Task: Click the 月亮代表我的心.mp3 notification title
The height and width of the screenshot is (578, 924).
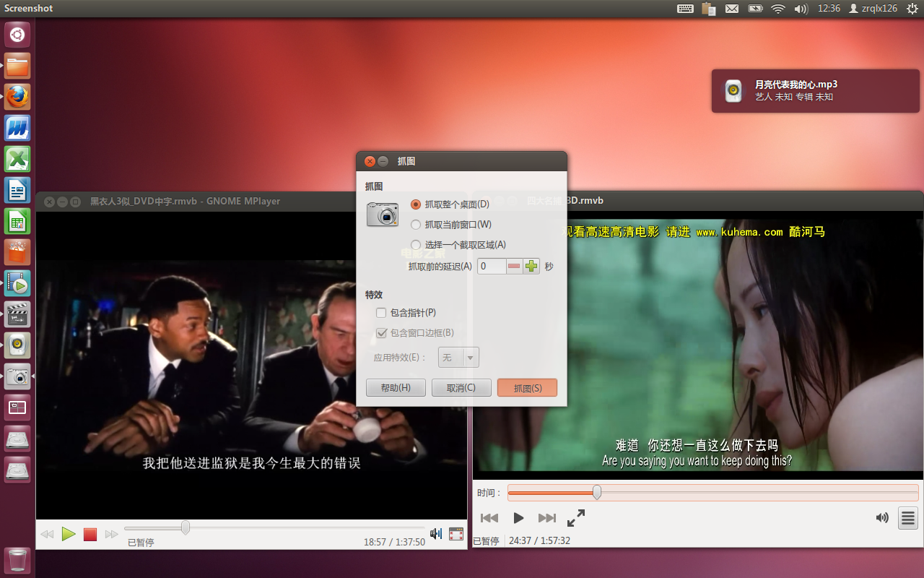Action: pyautogui.click(x=796, y=85)
